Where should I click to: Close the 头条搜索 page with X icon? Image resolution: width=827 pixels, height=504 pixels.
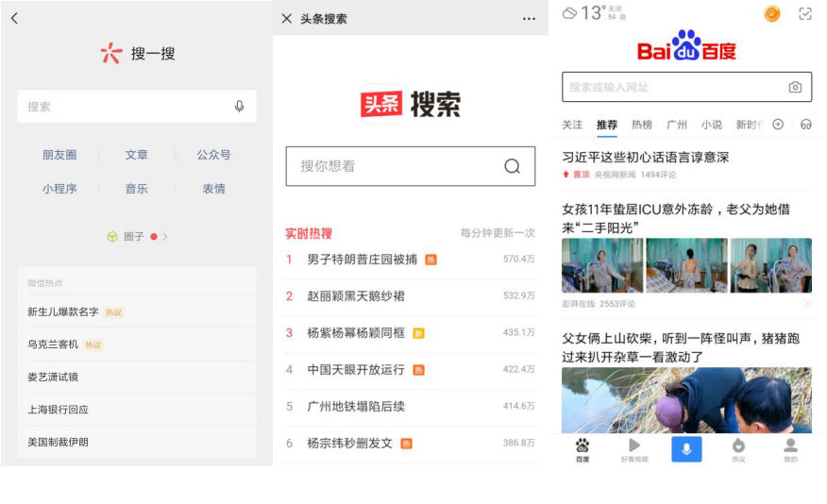click(287, 19)
